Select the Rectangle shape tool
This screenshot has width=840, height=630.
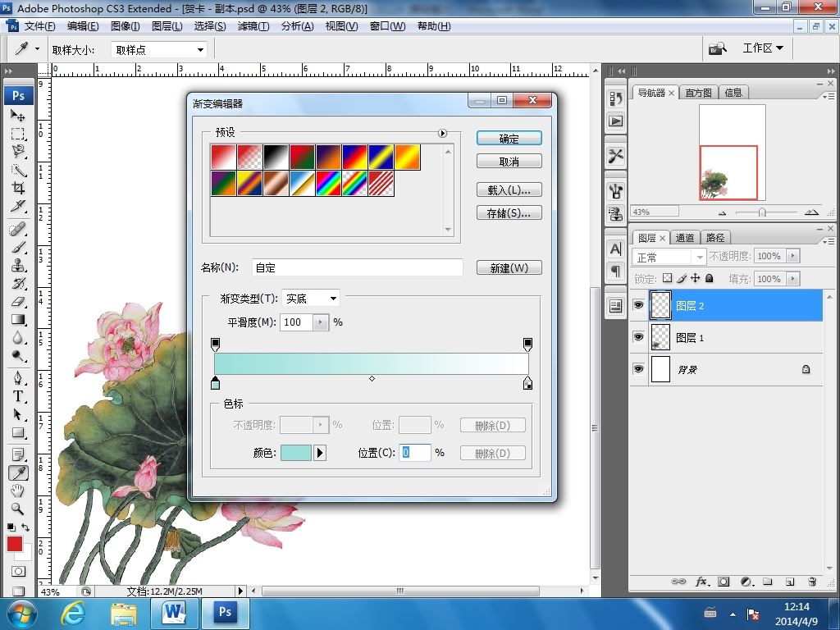pos(18,433)
